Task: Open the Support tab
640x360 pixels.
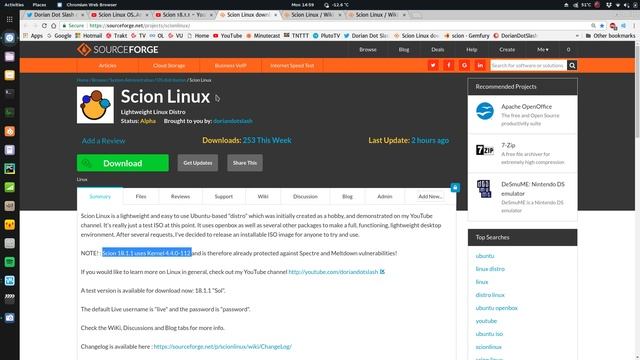Action: [x=224, y=196]
